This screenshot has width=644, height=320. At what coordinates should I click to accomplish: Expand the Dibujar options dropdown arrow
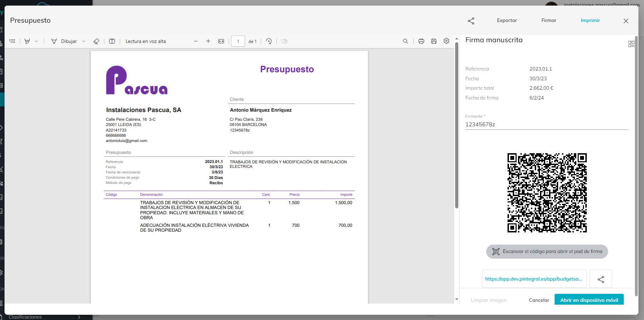(84, 41)
